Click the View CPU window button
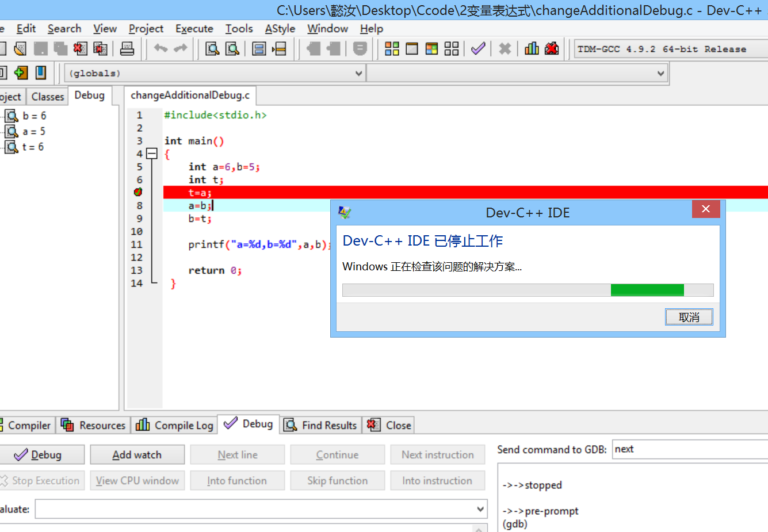The height and width of the screenshot is (532, 768). point(137,480)
